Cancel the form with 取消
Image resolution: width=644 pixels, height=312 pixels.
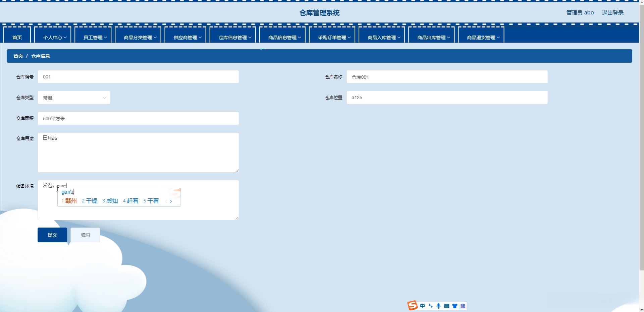(85, 235)
